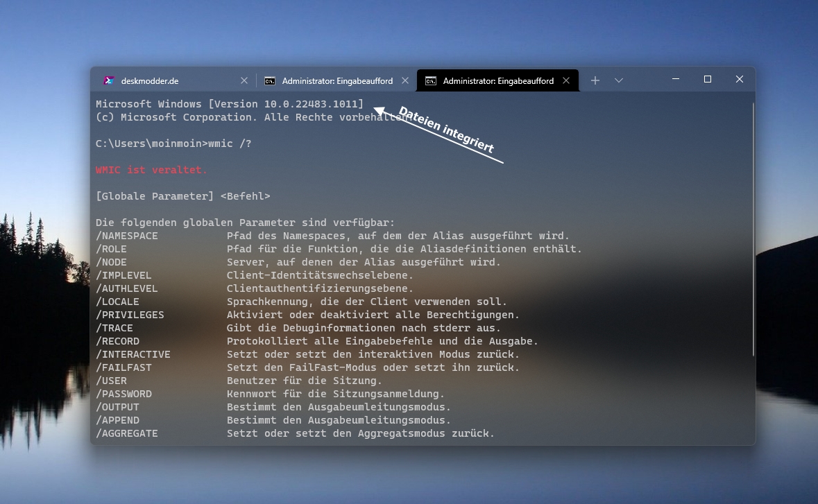
Task: Click the /AGGREGATE parameter in the output
Action: pos(127,433)
